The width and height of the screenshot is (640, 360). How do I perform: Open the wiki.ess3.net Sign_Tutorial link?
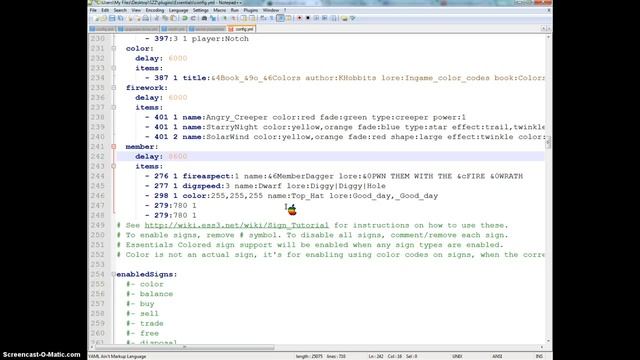236,225
